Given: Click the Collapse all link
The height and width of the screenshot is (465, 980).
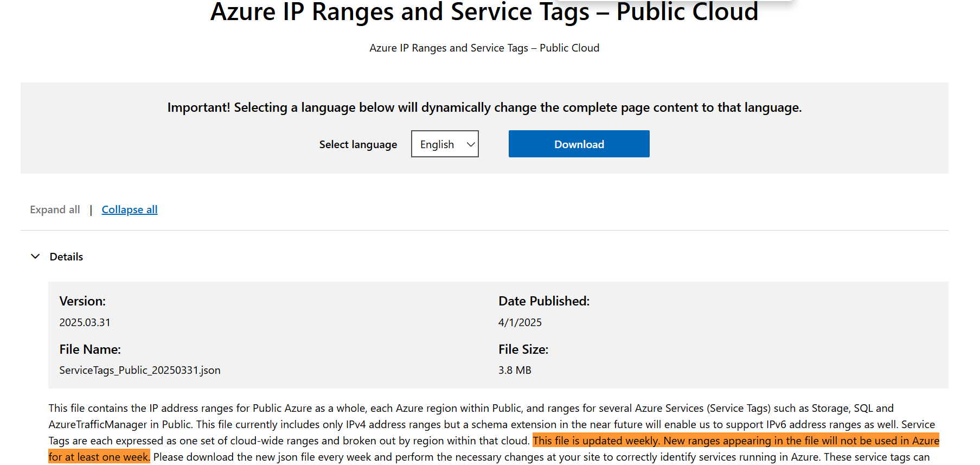Looking at the screenshot, I should (x=130, y=209).
